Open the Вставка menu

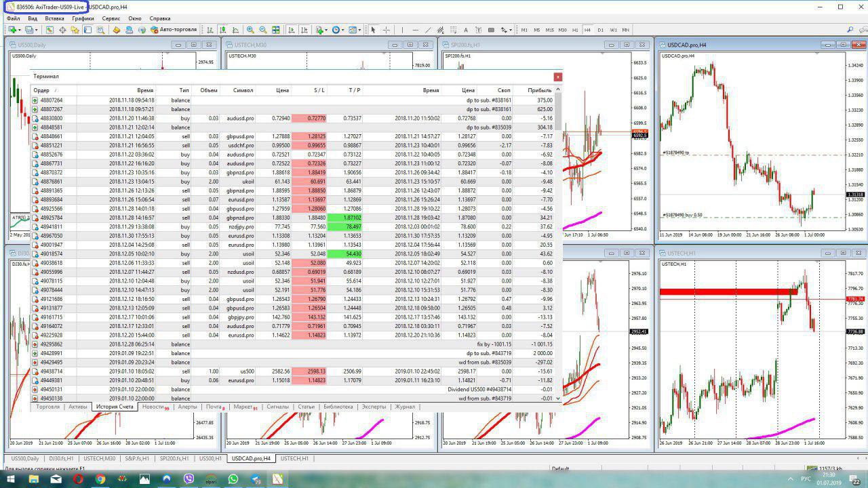coord(54,18)
